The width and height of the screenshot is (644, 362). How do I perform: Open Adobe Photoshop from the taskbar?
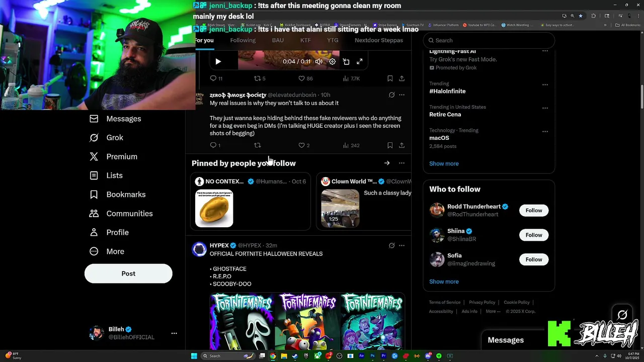point(372,356)
